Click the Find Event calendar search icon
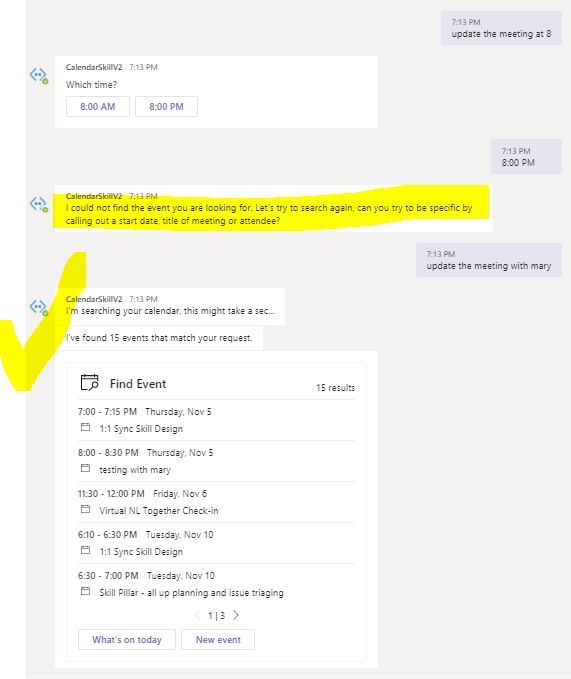Image resolution: width=571 pixels, height=679 pixels. click(90, 383)
